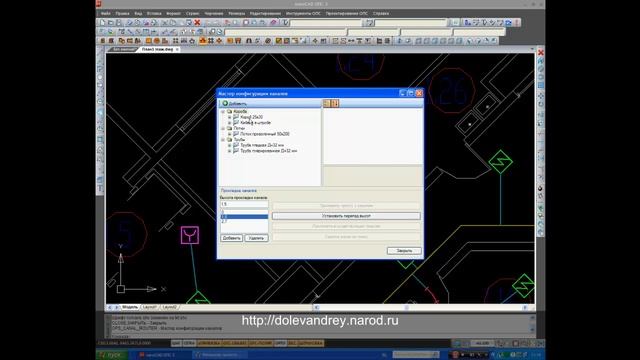The image size is (640, 360).
Task: Toggle ОРТО mode in status bar
Action: click(x=280, y=343)
